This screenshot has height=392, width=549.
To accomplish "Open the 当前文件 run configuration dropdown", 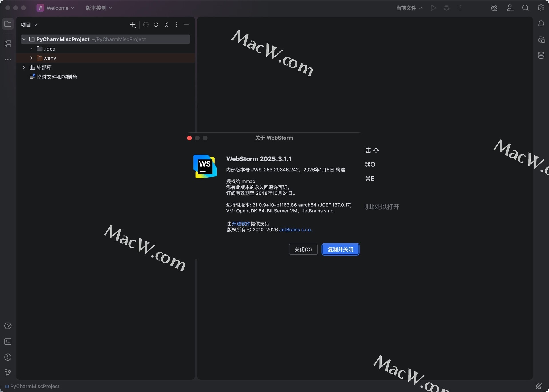I will [x=409, y=8].
